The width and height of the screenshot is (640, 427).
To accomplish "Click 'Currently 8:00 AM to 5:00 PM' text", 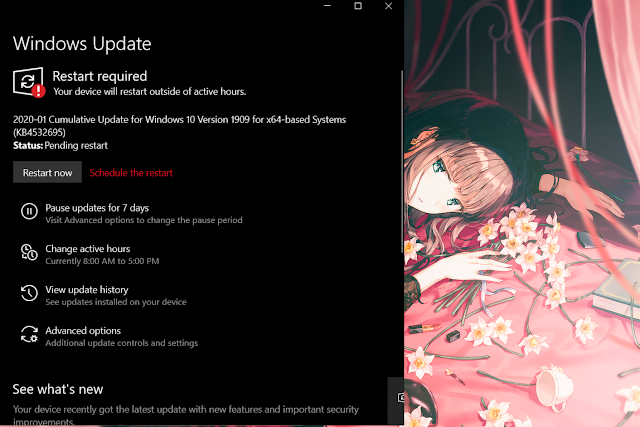I will pos(102,261).
